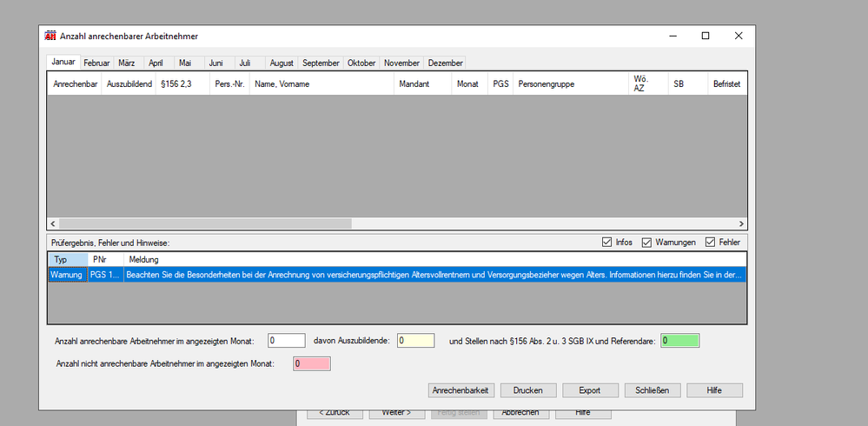Toggle the Warnungen checkbox

(x=646, y=243)
